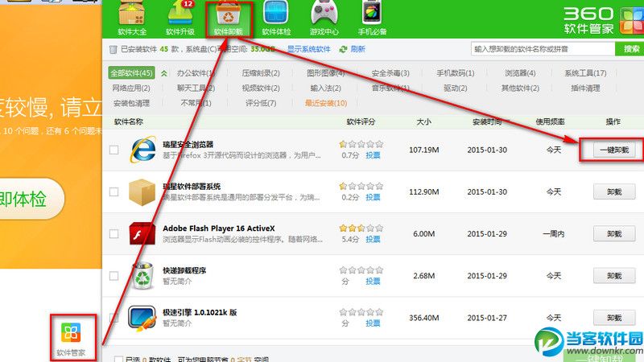Sort by 安装时间 column header
Viewport: 644px width, 362px height.
[487, 122]
